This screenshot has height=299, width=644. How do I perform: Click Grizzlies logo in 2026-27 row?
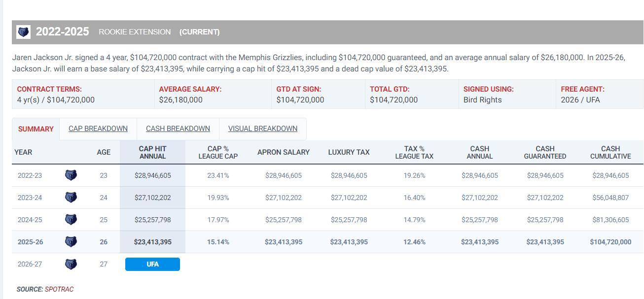coord(71,264)
